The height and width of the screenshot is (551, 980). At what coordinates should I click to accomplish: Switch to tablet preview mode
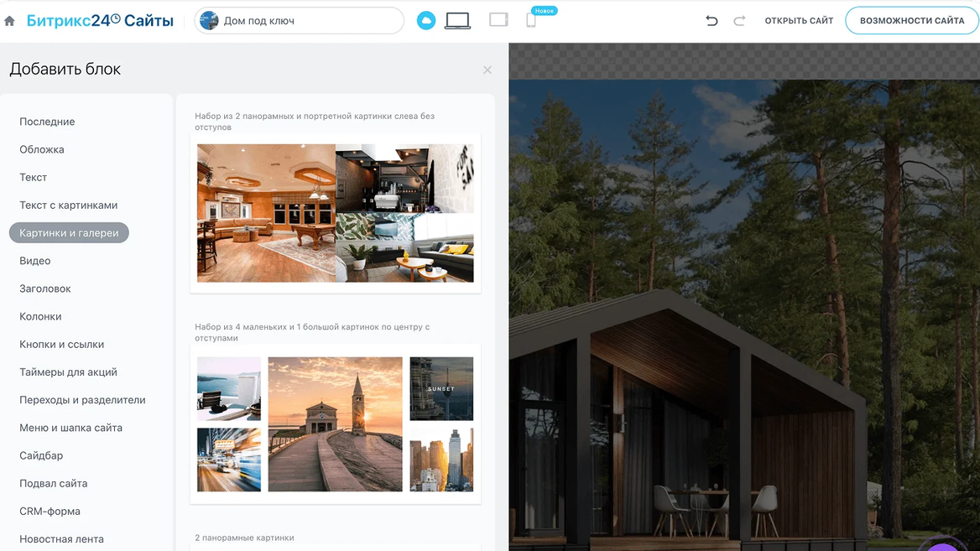pyautogui.click(x=498, y=20)
